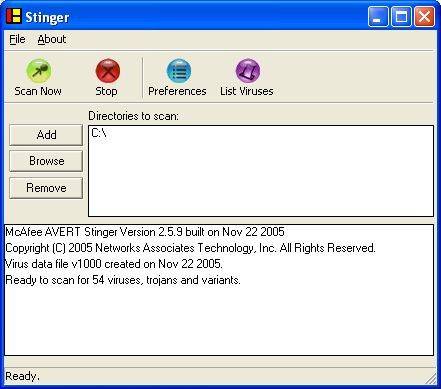Viewport: 441px width, 389px height.
Task: Click the red Stop icon
Action: point(108,71)
